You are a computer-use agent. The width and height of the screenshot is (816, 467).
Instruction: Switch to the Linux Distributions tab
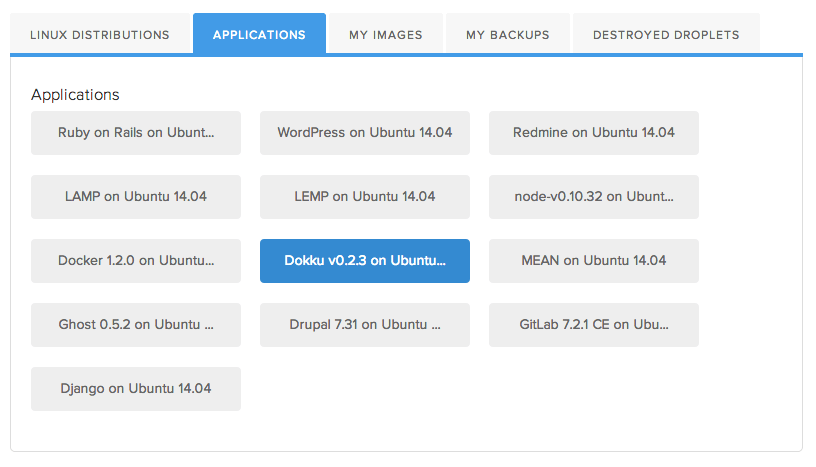(100, 34)
